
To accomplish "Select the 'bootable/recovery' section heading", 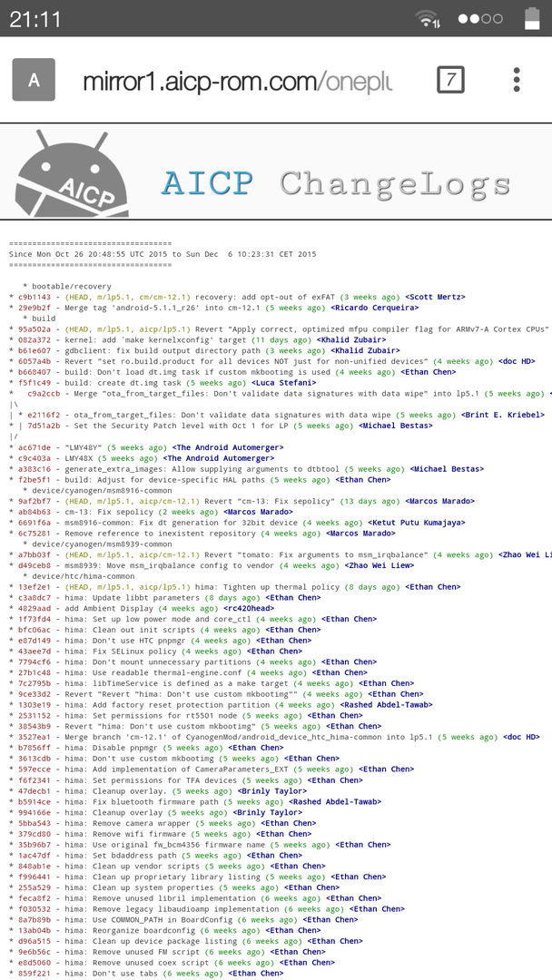I will point(71,286).
